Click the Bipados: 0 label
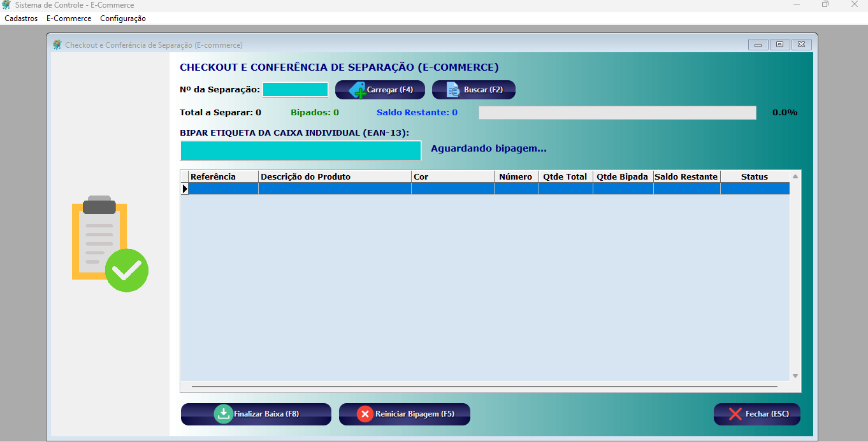868x442 pixels. pos(315,113)
